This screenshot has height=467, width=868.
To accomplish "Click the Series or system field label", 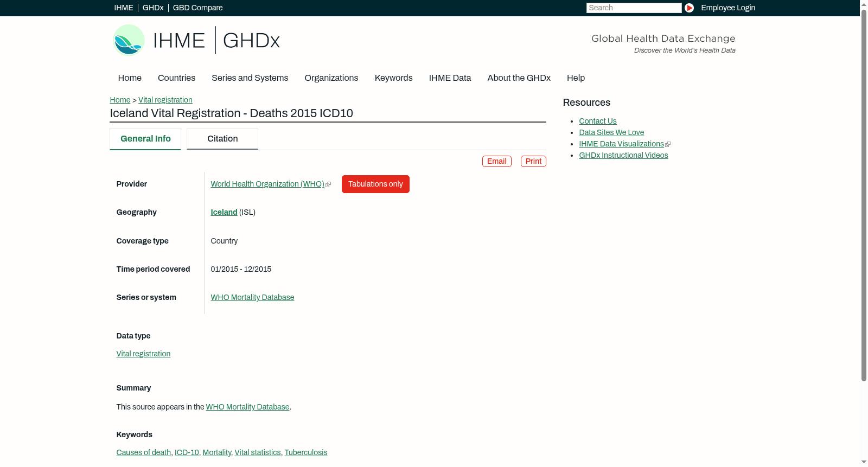I will coord(146,297).
